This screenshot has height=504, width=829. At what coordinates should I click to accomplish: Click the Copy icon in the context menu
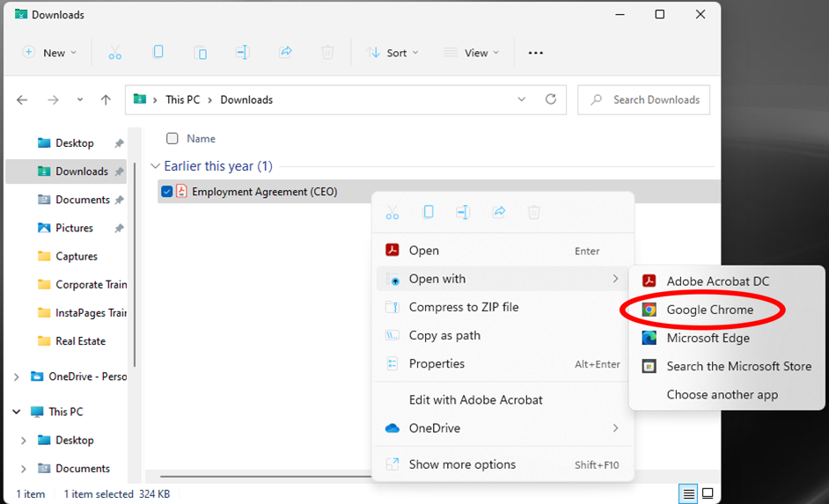click(429, 212)
